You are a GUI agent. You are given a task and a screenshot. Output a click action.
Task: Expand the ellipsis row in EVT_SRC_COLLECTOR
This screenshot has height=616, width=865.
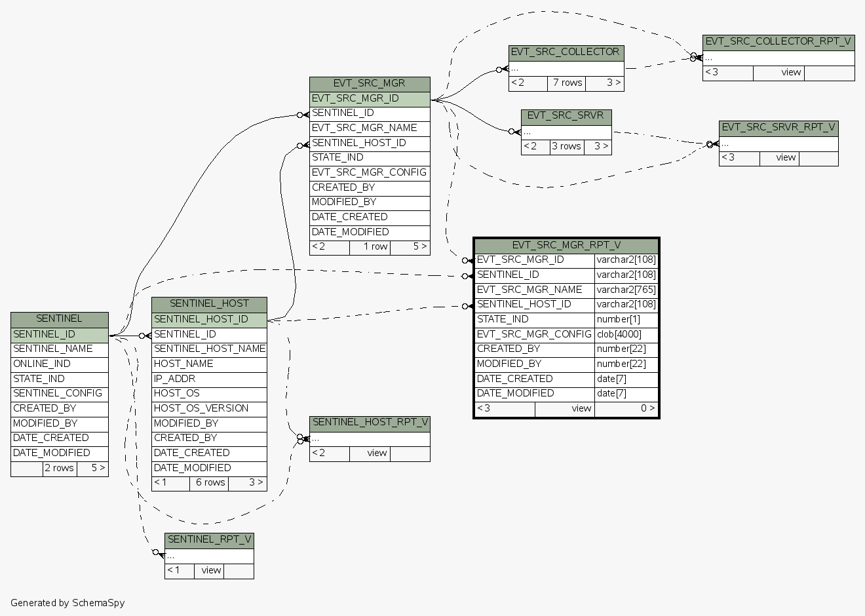point(566,68)
